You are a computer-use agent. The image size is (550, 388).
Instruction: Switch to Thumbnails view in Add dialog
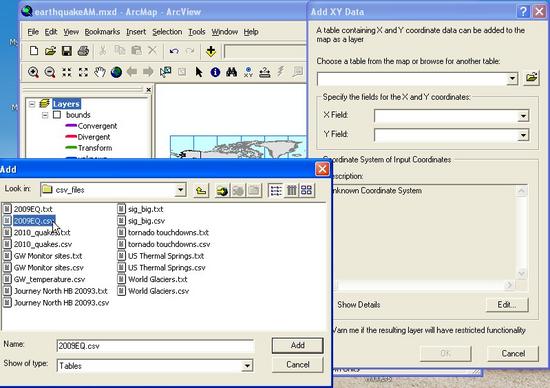click(x=307, y=190)
